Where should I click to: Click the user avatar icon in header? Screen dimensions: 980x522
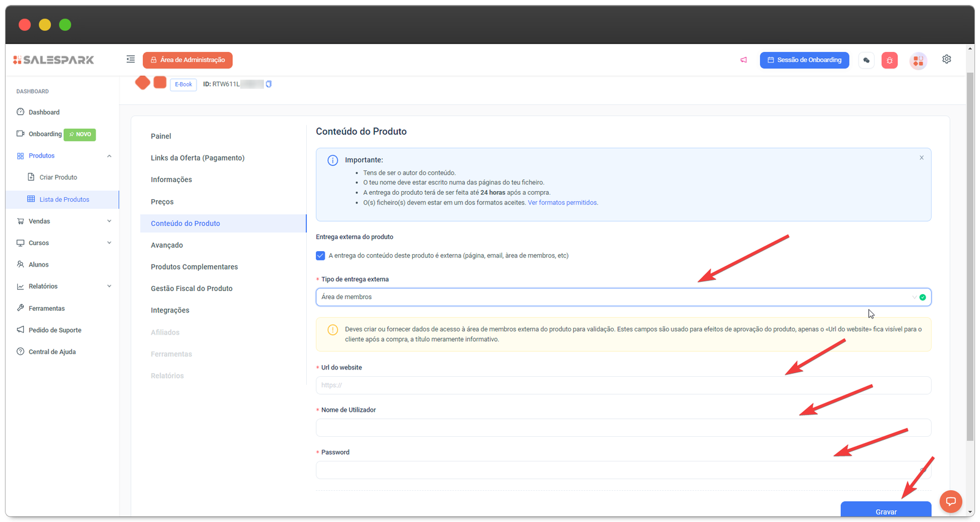(918, 60)
